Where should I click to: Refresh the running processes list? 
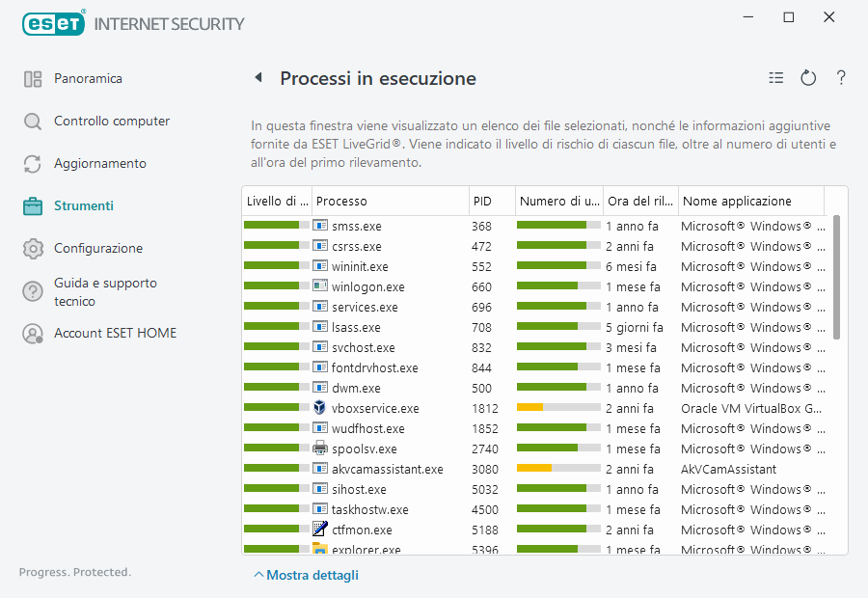click(x=808, y=78)
